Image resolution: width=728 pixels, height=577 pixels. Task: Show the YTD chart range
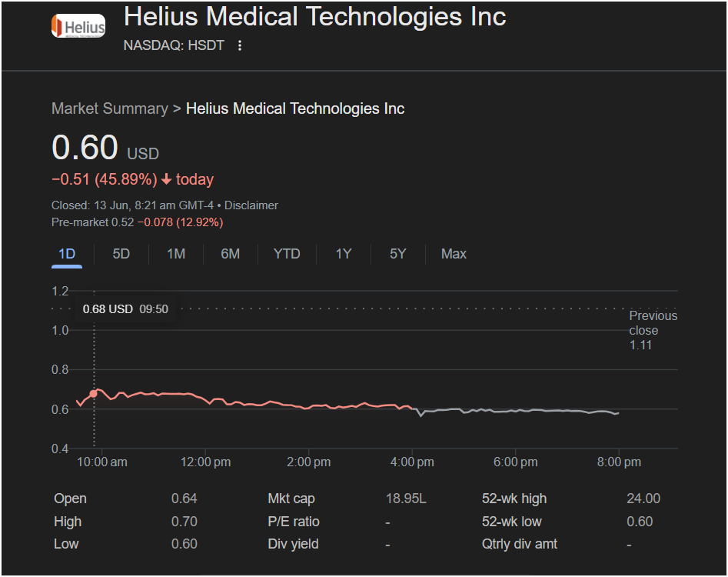tap(287, 254)
